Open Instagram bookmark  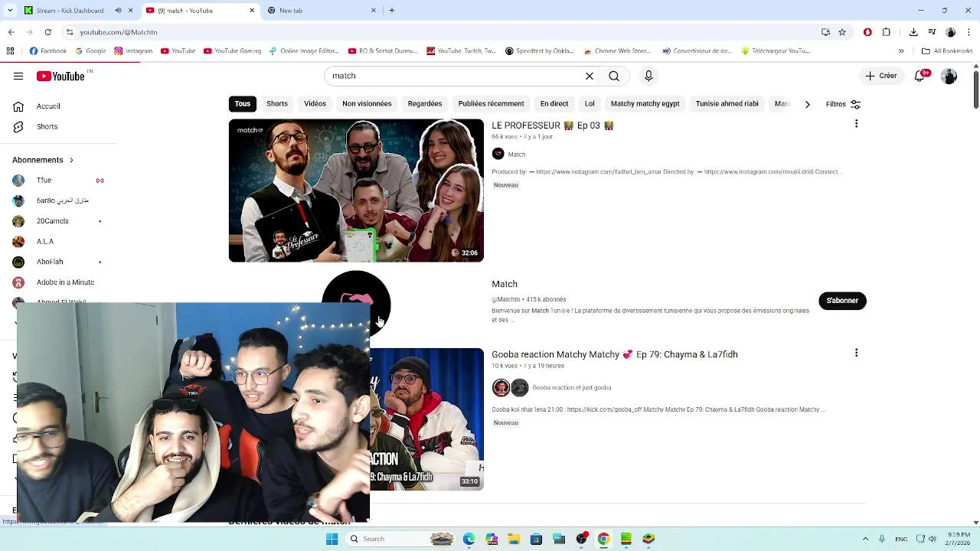(x=133, y=51)
